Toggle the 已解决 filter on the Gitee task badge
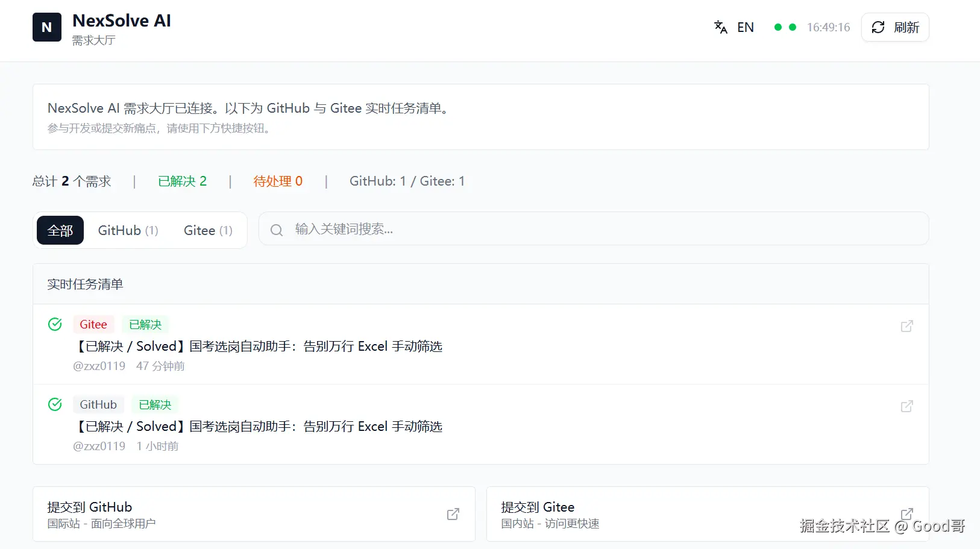The width and height of the screenshot is (980, 549). (x=145, y=324)
